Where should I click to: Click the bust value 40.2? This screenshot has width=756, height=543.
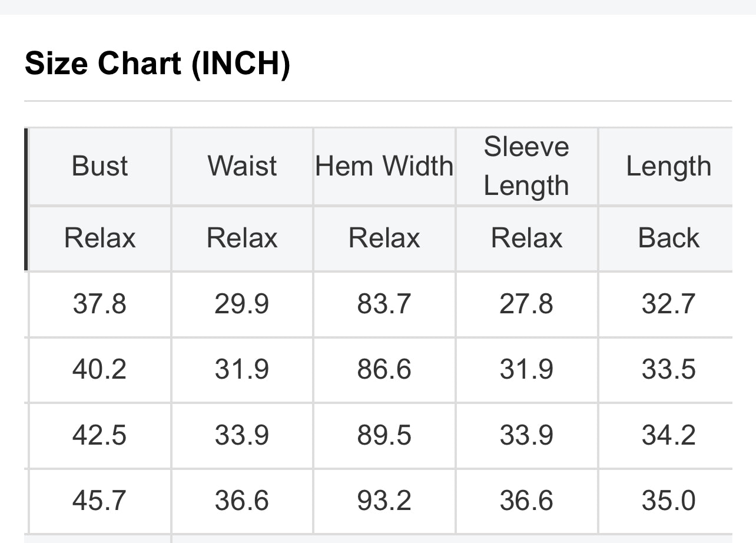(x=100, y=369)
